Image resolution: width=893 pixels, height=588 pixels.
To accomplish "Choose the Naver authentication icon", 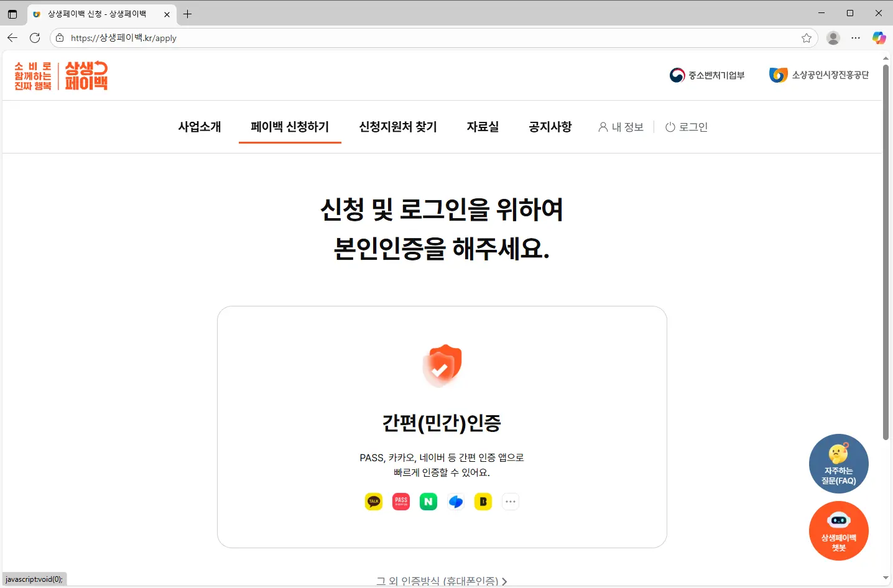I will point(428,502).
